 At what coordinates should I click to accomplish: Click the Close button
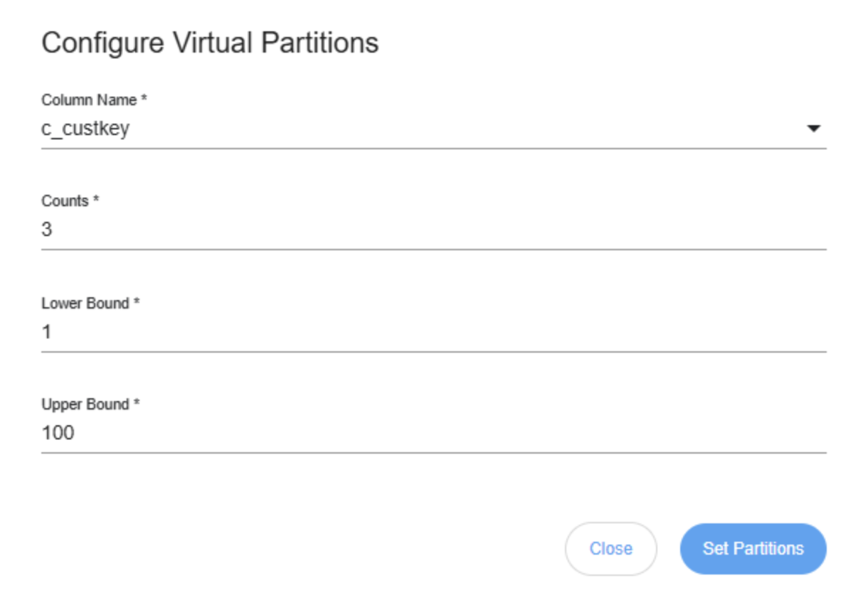[x=610, y=548]
